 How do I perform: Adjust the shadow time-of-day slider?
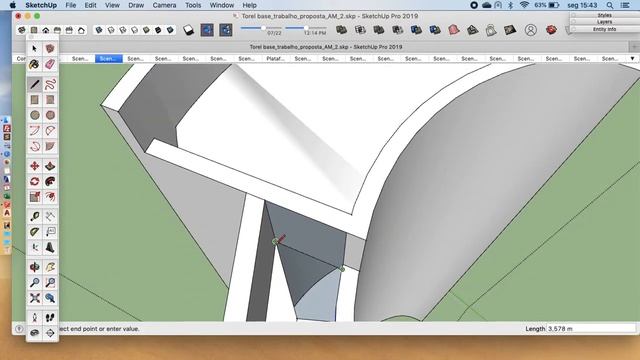tap(305, 28)
